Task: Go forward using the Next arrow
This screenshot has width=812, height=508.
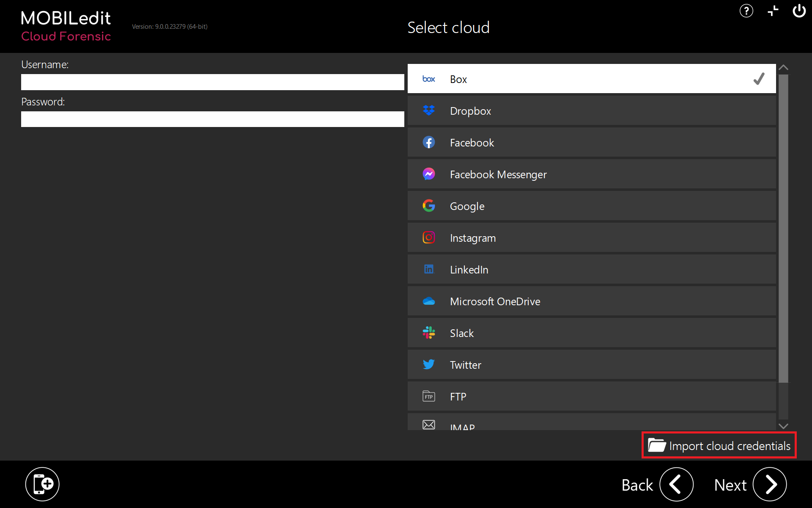Action: [769, 484]
